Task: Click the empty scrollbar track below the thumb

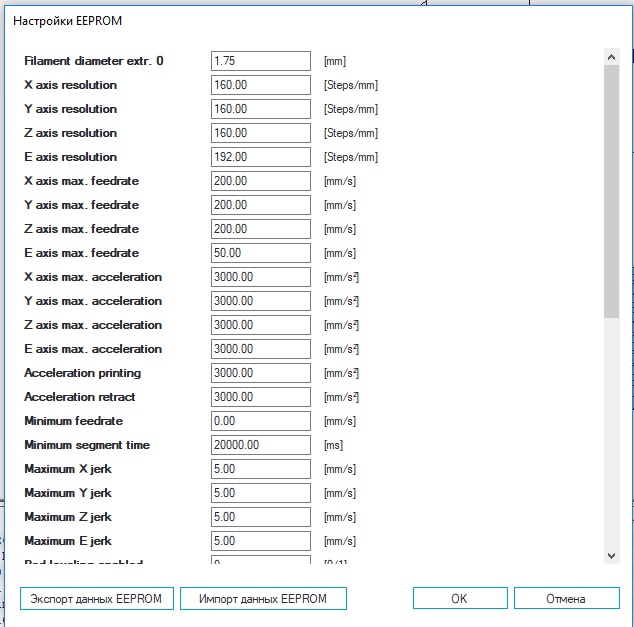Action: [x=611, y=433]
